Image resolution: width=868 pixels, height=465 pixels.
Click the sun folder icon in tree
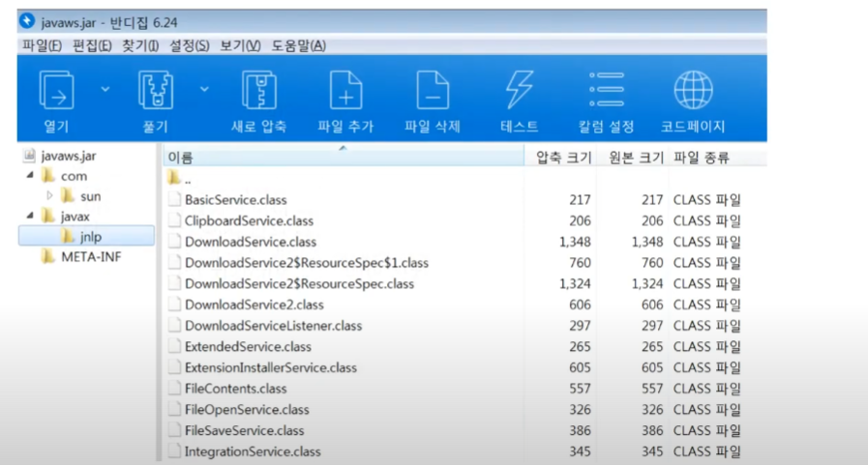tap(68, 195)
